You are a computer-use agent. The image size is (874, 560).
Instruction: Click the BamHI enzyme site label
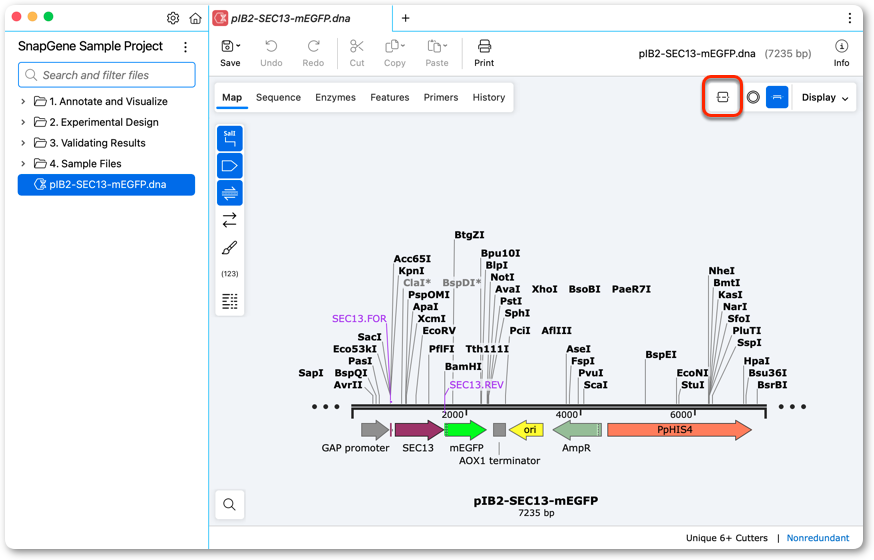[463, 367]
